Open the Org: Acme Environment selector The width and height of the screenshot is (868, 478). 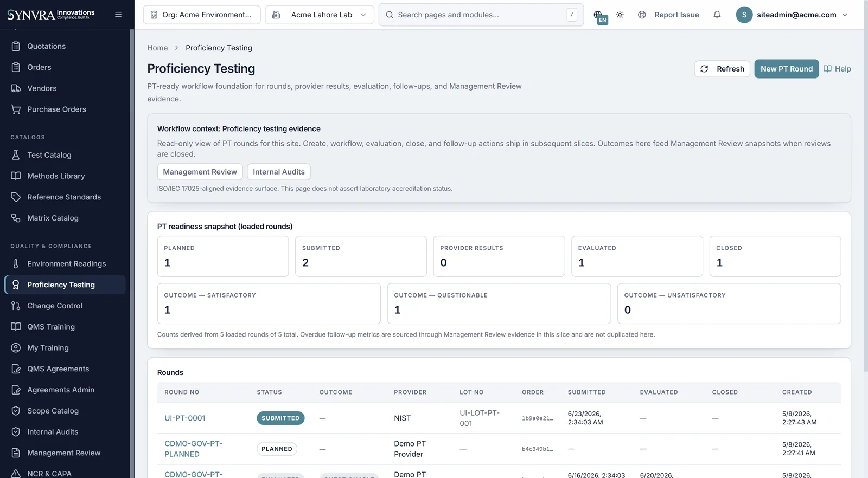[202, 15]
